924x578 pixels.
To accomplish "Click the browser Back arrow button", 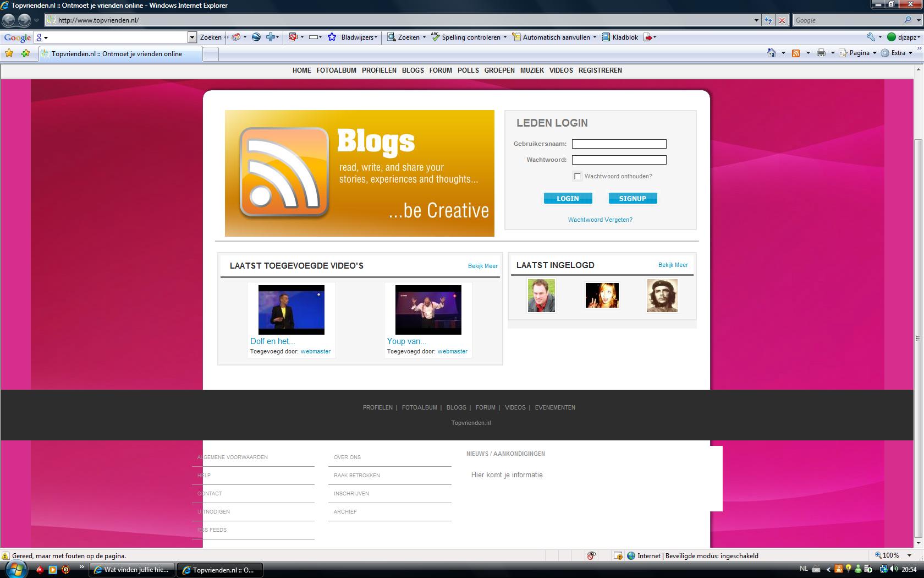I will (x=8, y=20).
